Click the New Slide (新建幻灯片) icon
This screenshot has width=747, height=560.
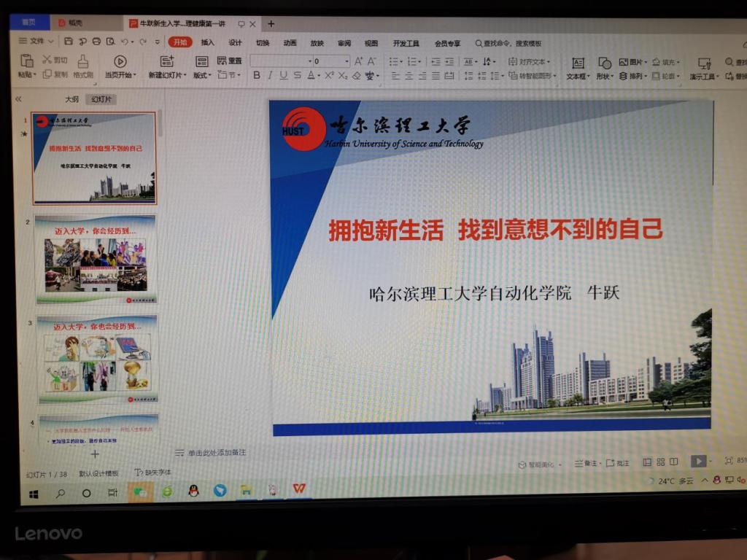coord(167,61)
